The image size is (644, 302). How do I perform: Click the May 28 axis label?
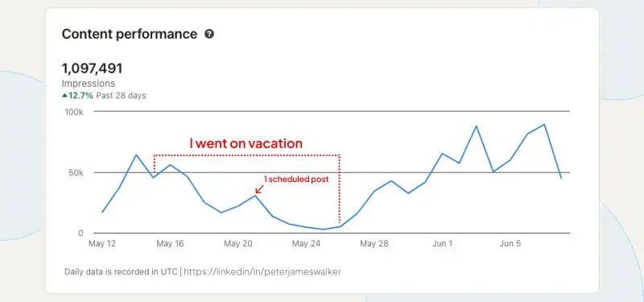(x=374, y=244)
